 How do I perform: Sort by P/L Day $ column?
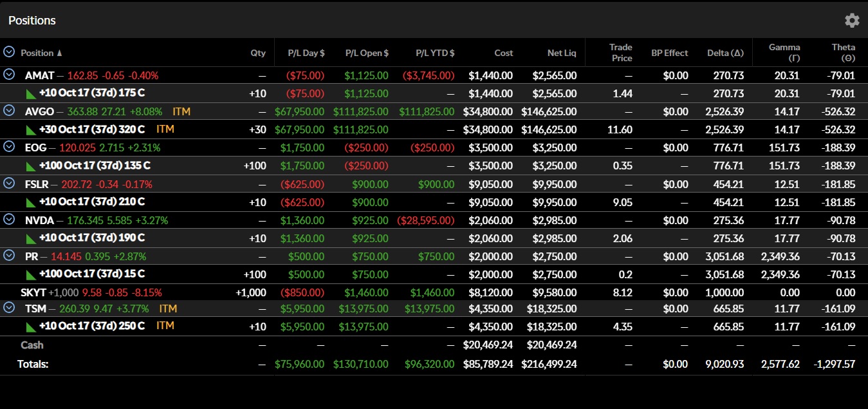tap(306, 53)
